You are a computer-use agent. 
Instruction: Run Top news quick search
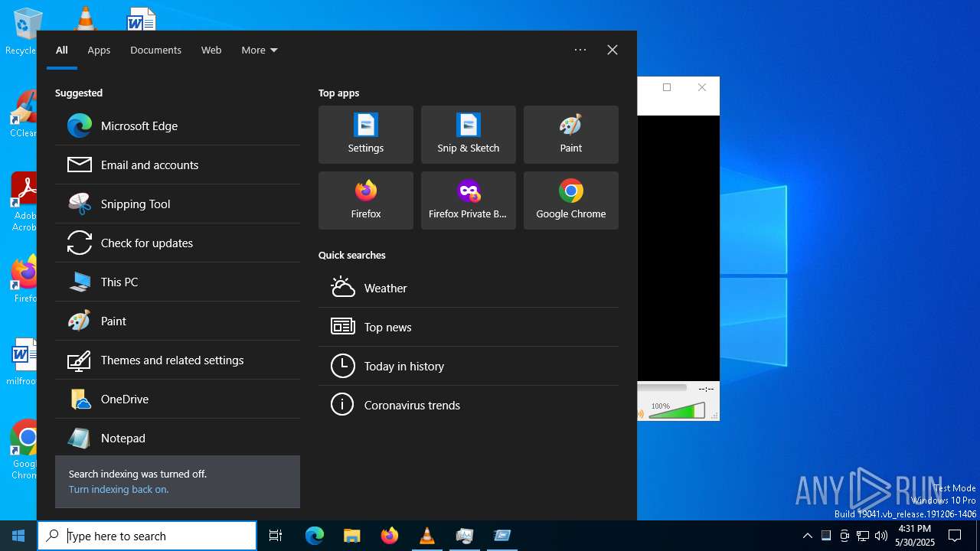tap(469, 327)
